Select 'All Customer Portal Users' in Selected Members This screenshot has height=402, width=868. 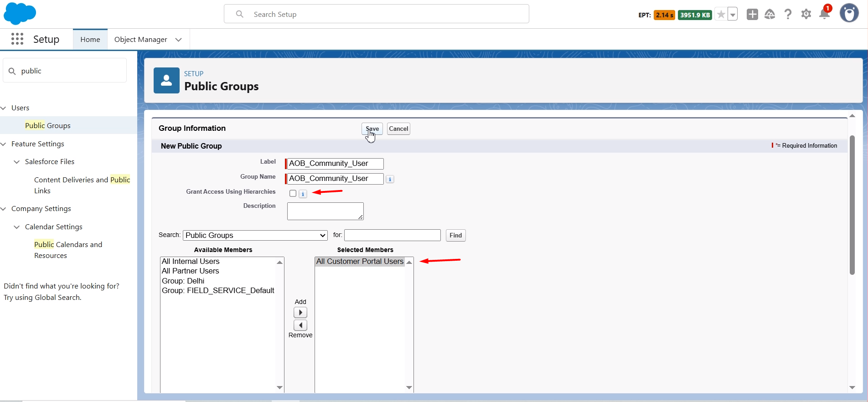[x=360, y=261]
